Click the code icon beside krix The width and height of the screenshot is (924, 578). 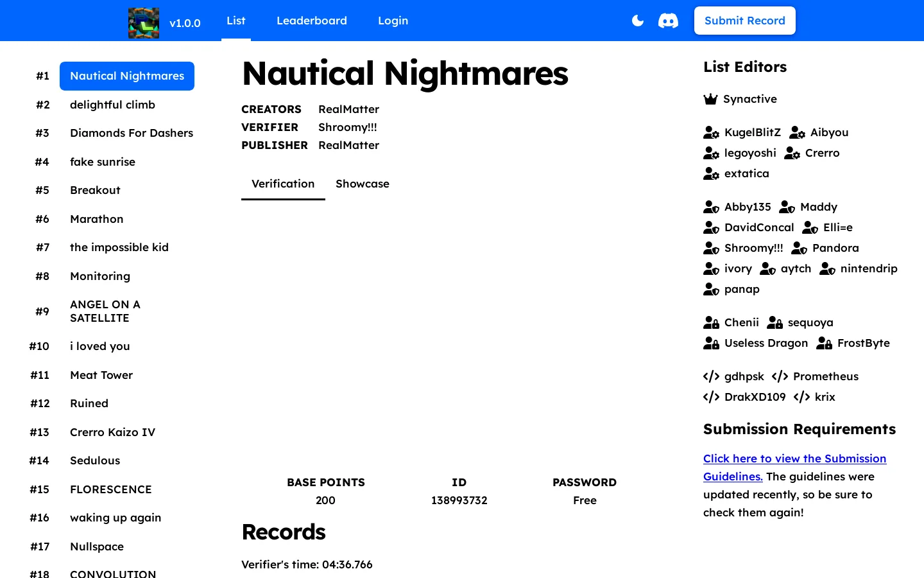click(801, 397)
